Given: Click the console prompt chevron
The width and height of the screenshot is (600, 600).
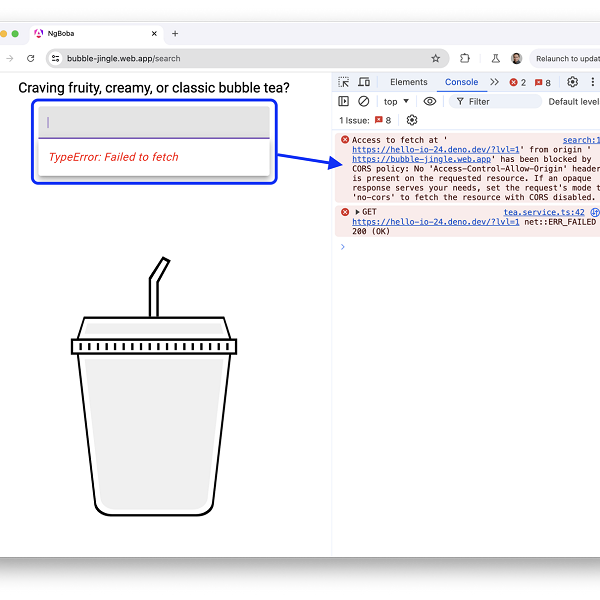Looking at the screenshot, I should coord(342,247).
